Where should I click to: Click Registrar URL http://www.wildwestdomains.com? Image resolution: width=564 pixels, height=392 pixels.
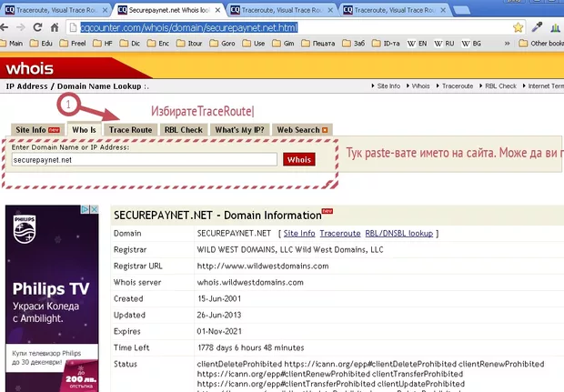263,266
